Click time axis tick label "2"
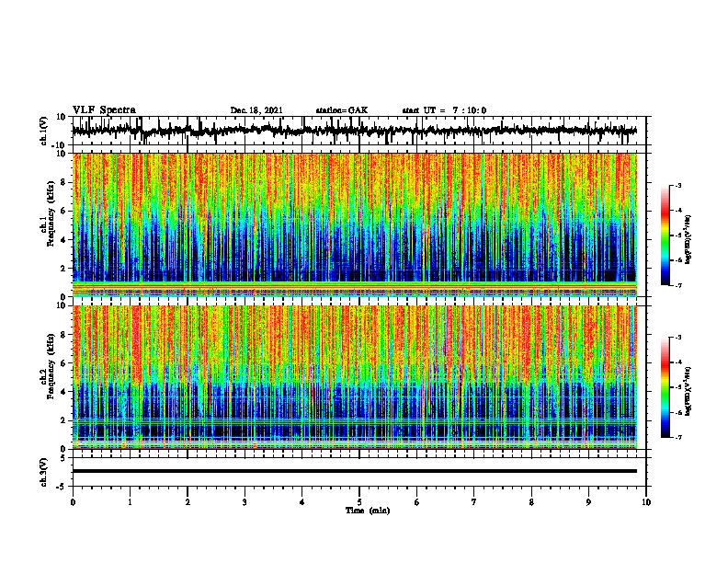This screenshot has height=563, width=728. coord(188,502)
